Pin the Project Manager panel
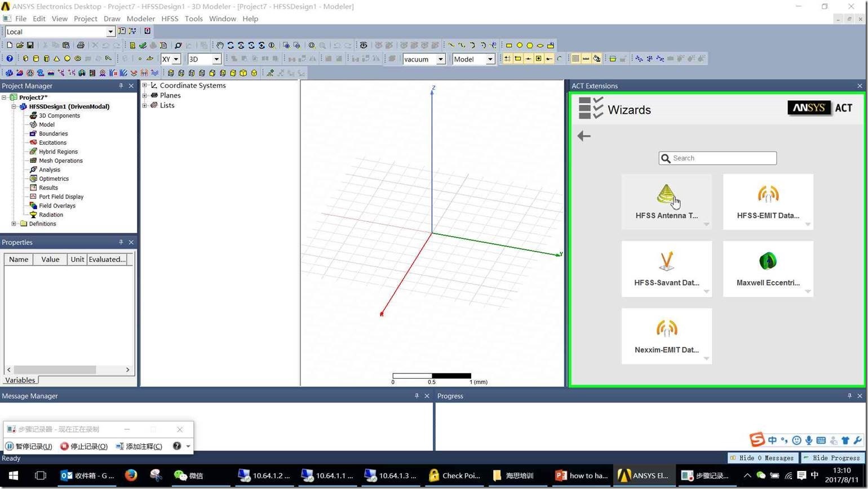868x489 pixels. click(x=121, y=86)
